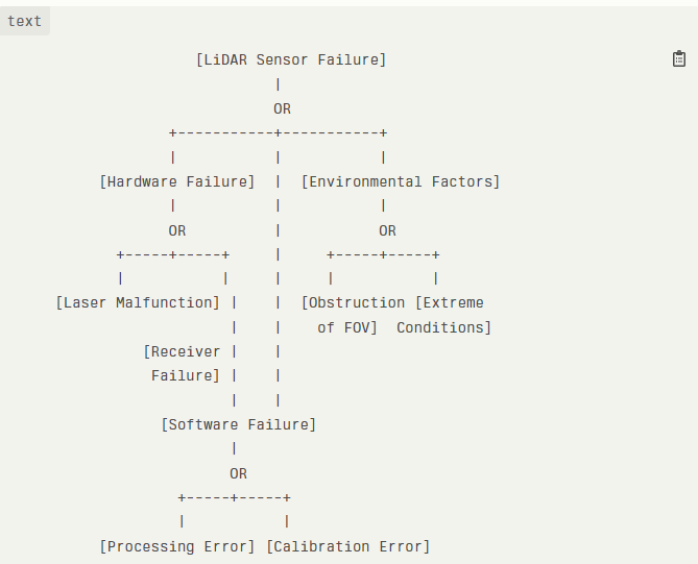Click the "[Extreme" text in the diagram
This screenshot has width=698, height=564.
(x=449, y=303)
